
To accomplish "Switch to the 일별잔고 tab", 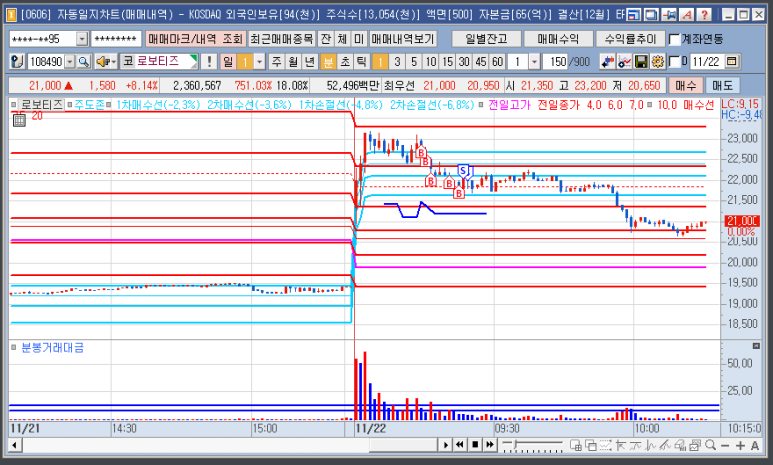I will click(485, 38).
